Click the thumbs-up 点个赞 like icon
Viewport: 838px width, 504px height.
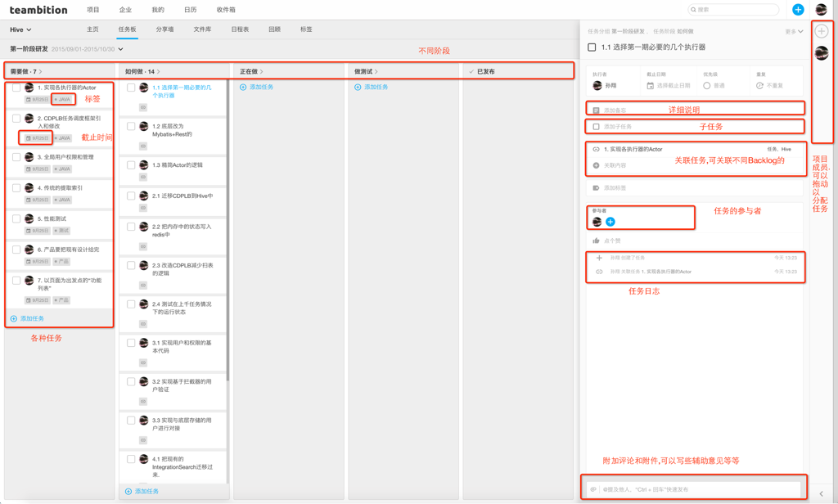596,241
